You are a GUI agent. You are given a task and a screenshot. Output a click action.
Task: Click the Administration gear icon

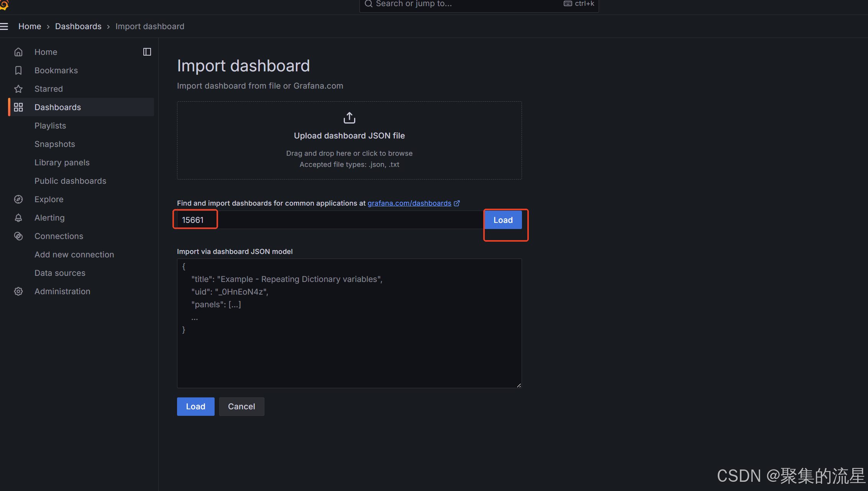(x=18, y=292)
